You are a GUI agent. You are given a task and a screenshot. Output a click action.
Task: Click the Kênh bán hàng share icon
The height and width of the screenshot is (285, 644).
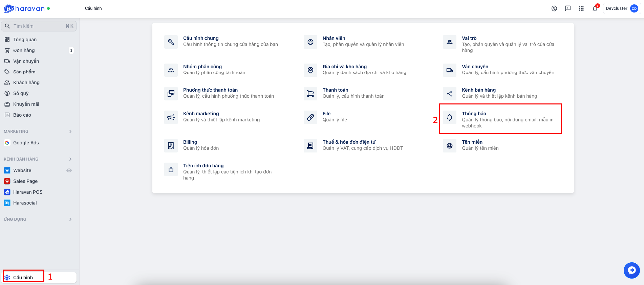pos(450,94)
